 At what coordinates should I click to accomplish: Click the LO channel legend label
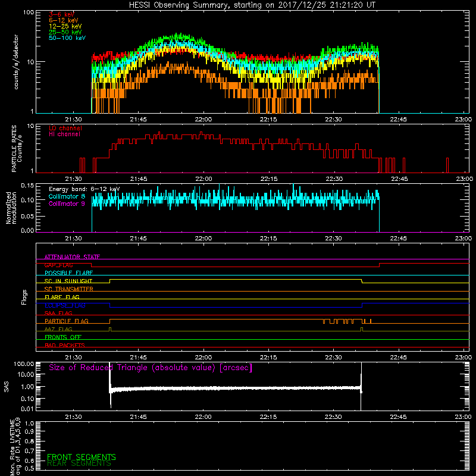point(65,128)
